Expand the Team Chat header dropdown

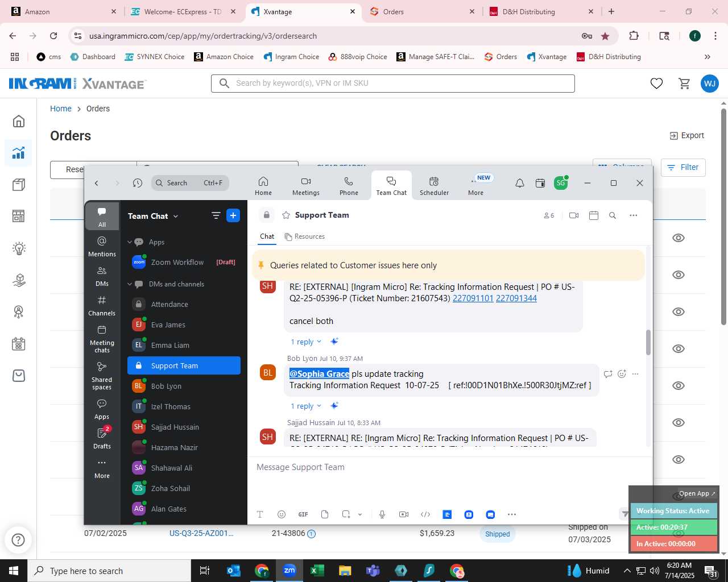click(176, 217)
